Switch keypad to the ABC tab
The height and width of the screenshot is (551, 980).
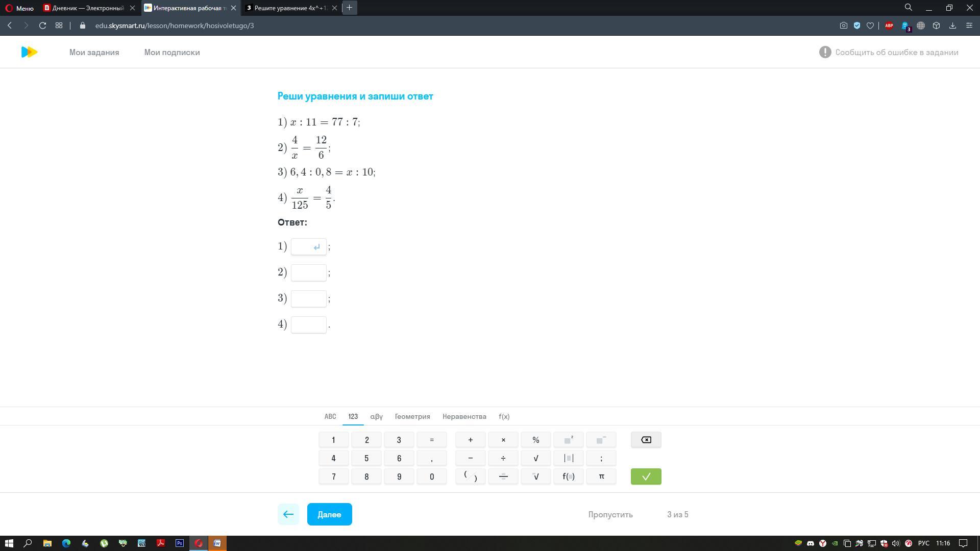pos(330,416)
